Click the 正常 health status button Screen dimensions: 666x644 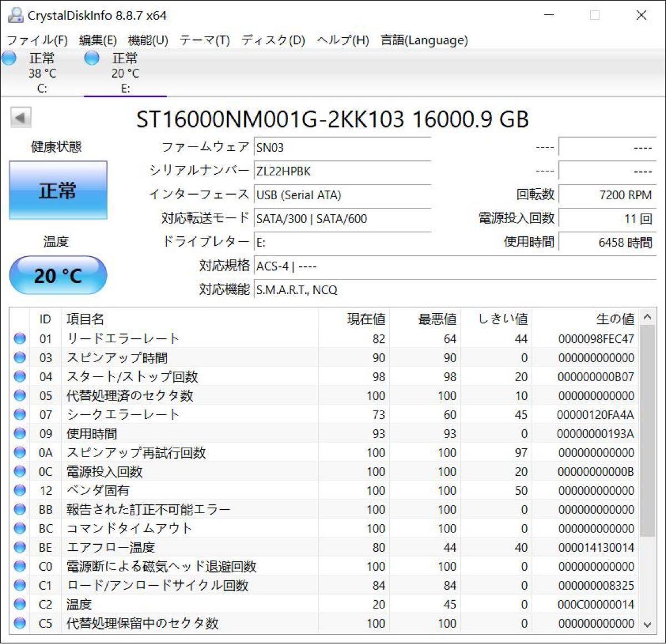58,190
